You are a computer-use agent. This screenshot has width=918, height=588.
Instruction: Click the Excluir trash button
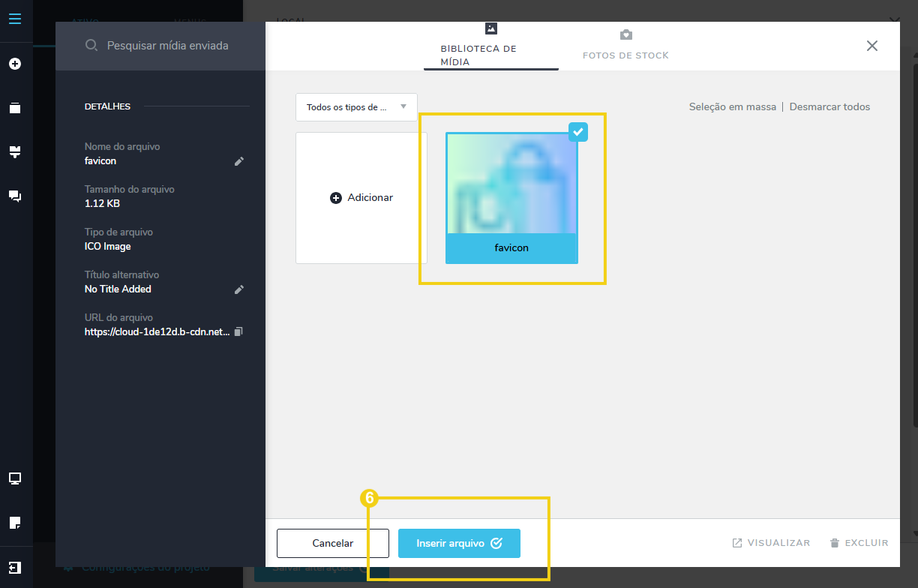(859, 543)
